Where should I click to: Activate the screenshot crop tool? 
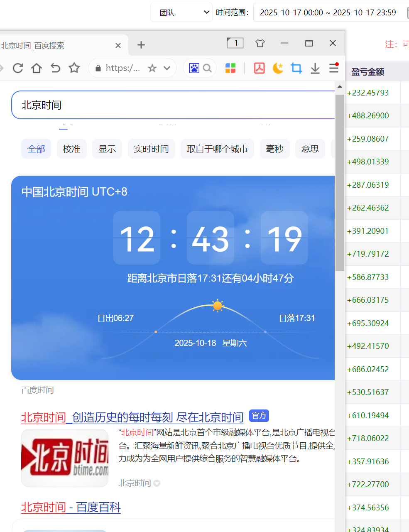296,68
